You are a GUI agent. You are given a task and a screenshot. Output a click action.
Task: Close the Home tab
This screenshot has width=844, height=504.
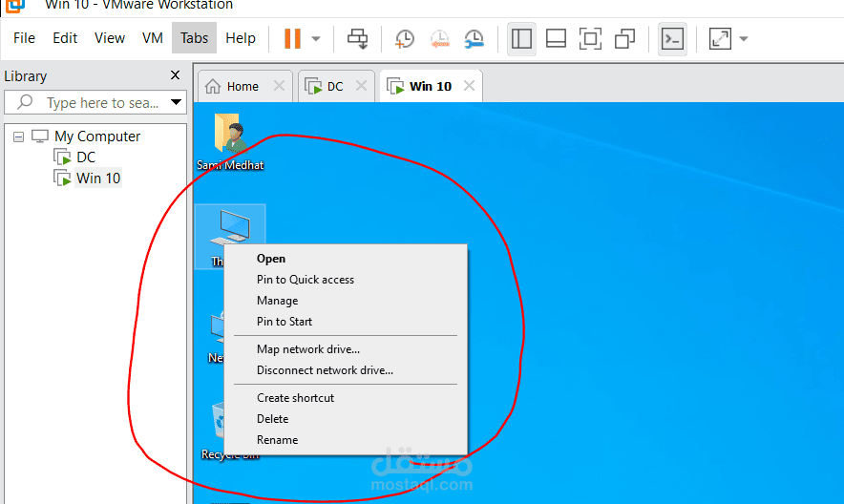click(x=279, y=86)
